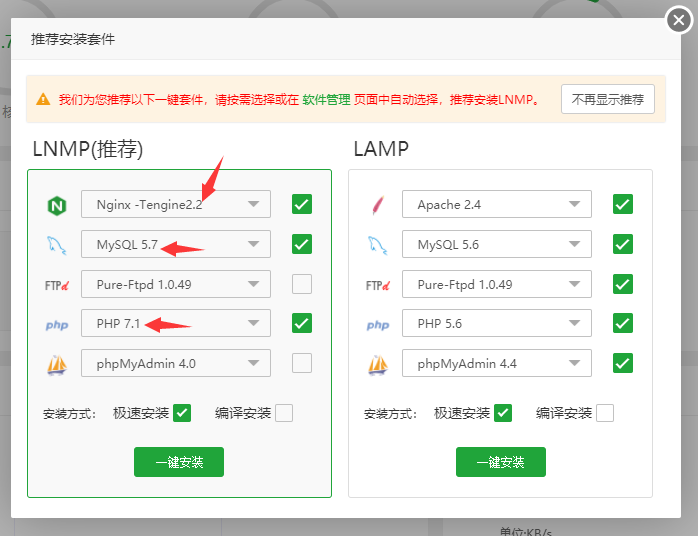The image size is (698, 536).
Task: Expand the phpMyAdmin 4.4 dropdown
Action: 497,364
